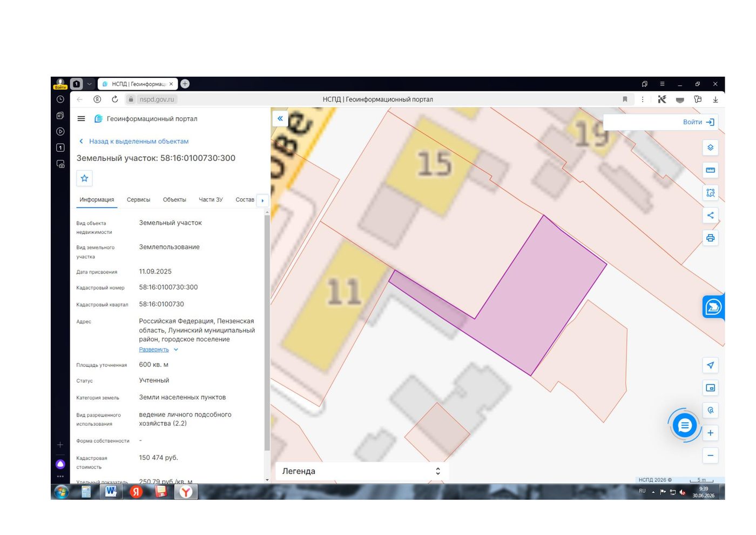Expand the Легенда panel
The image size is (756, 535).
click(362, 471)
